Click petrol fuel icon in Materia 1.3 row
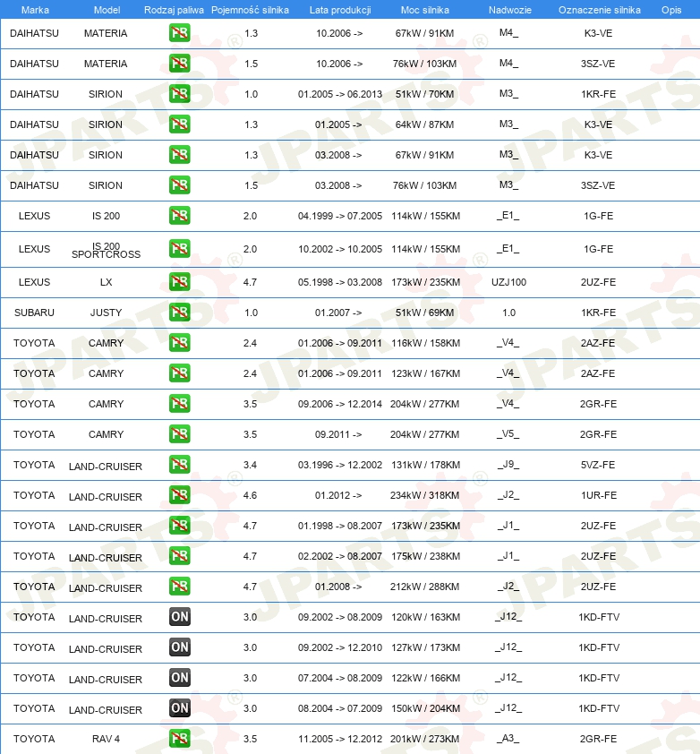700x754 pixels. coord(179,33)
